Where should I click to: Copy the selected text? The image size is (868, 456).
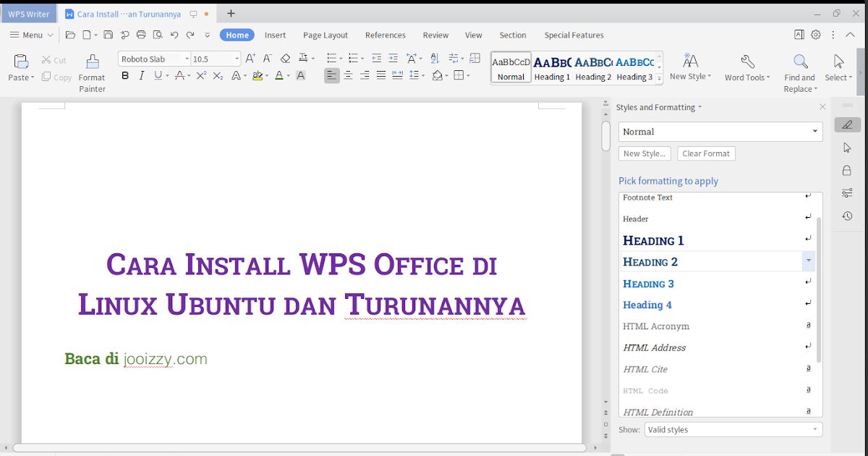pos(56,77)
